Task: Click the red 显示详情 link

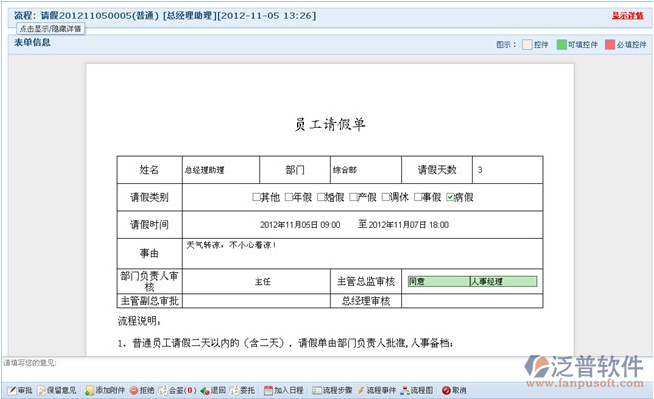Action: click(x=628, y=16)
